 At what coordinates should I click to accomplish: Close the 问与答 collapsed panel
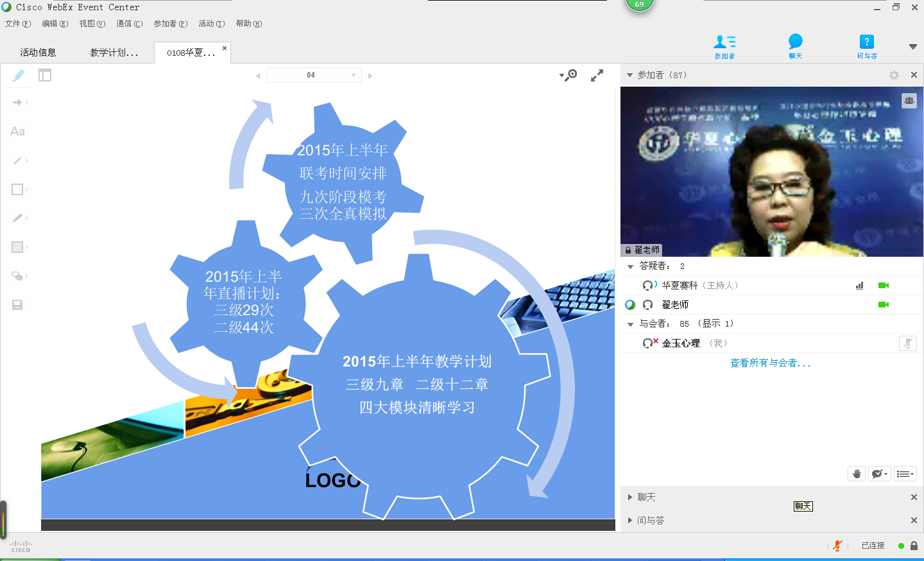tap(914, 521)
